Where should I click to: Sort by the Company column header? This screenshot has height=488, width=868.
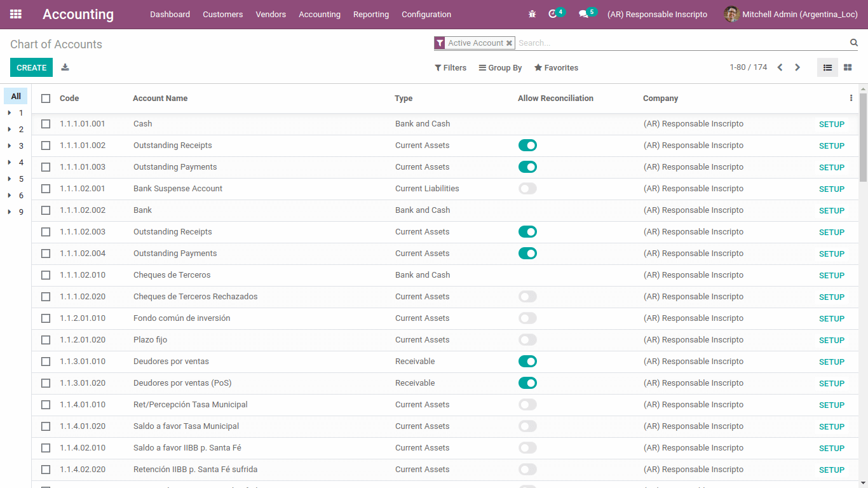(660, 98)
